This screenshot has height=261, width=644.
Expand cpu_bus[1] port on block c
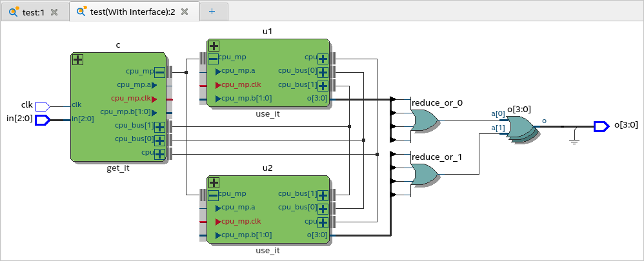(x=160, y=127)
